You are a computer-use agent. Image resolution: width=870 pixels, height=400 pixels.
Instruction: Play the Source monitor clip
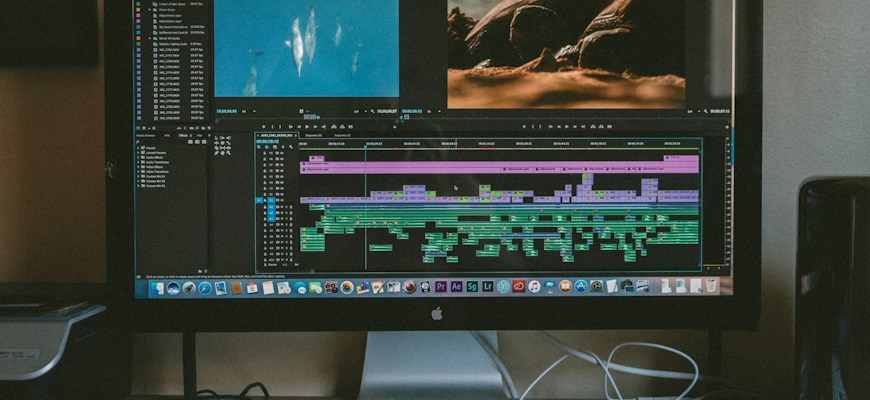point(306,126)
